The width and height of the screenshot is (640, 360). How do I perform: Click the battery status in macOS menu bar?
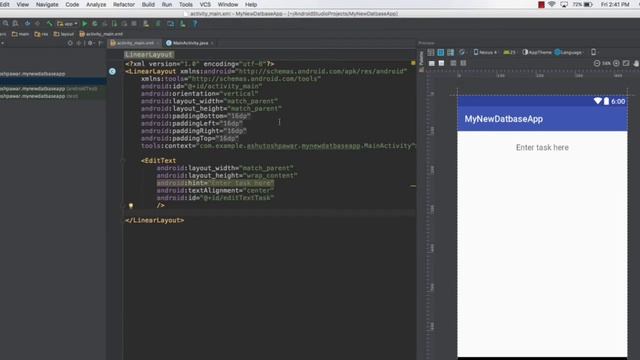582,4
